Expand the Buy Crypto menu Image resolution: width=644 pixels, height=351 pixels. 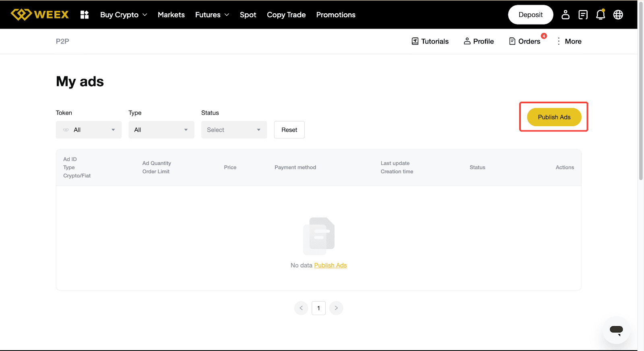point(124,15)
